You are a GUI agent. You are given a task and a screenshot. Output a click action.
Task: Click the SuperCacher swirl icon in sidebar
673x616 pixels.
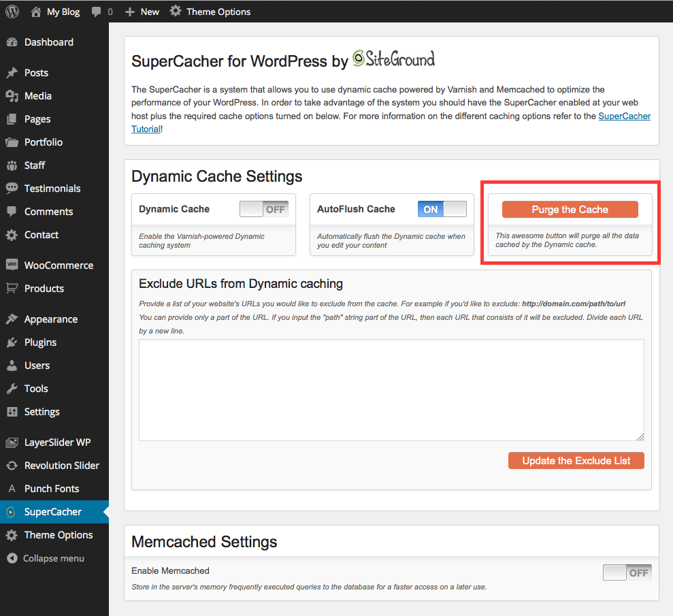click(x=11, y=512)
